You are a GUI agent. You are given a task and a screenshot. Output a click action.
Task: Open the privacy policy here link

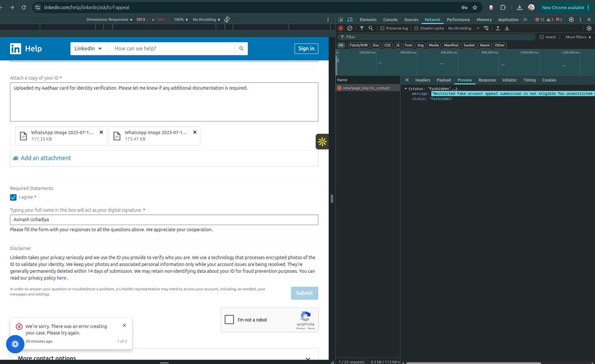point(61,278)
